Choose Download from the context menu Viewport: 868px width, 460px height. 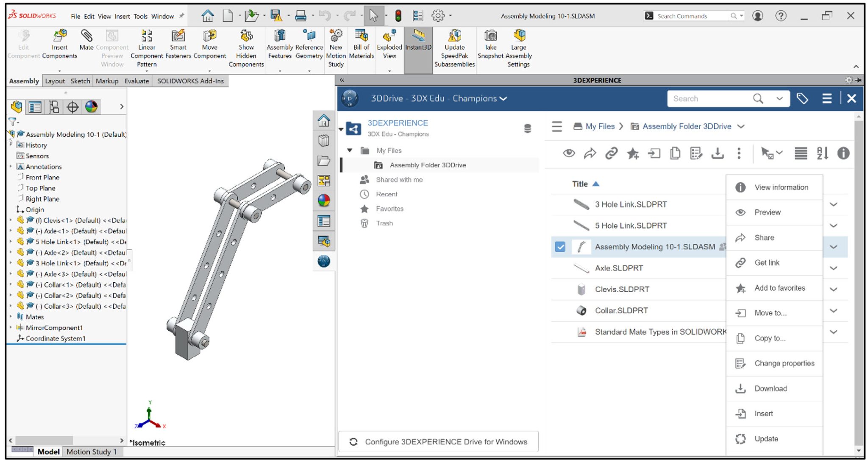coord(771,388)
